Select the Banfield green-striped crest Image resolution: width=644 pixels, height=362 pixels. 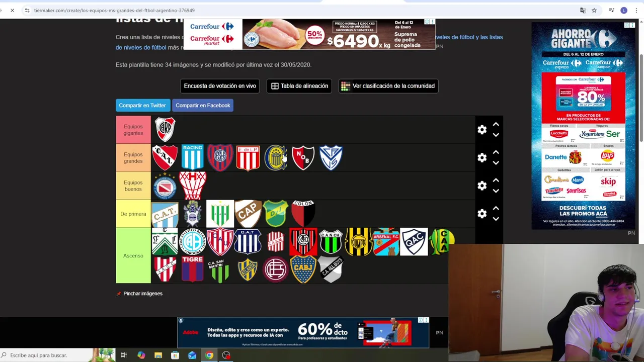pos(220,214)
